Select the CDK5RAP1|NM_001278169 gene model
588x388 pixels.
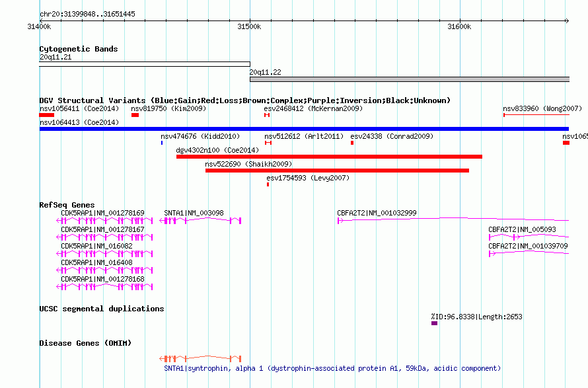pyautogui.click(x=104, y=221)
